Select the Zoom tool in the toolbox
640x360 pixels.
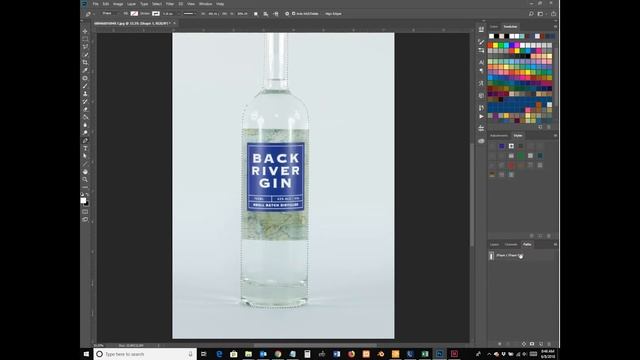85,179
